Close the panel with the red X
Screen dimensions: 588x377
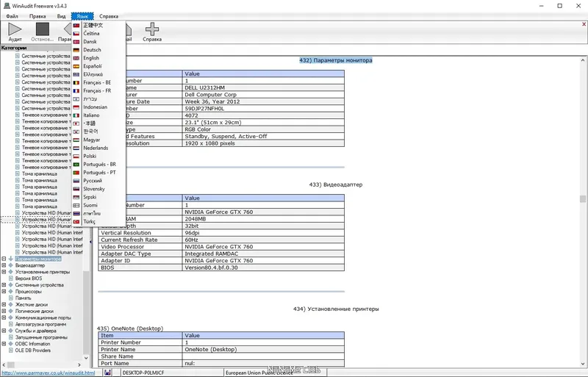point(584,24)
